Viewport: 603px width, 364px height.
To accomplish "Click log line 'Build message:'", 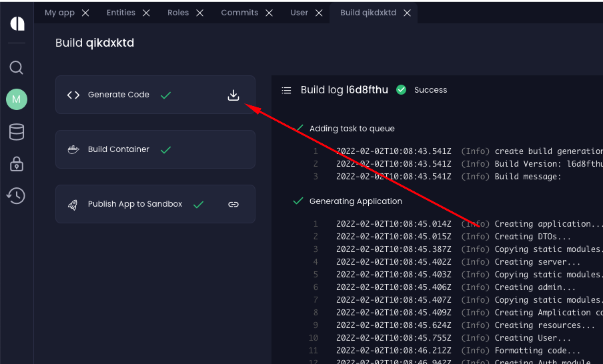I will [x=528, y=177].
